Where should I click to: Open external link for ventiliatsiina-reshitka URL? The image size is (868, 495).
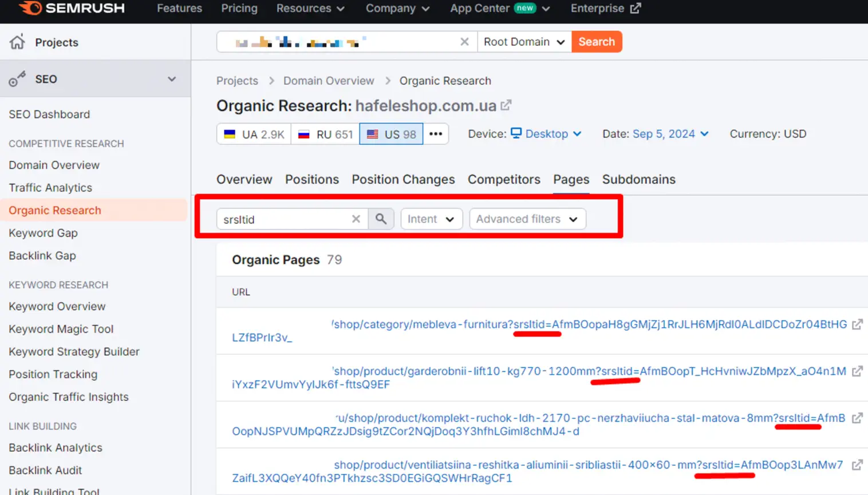857,465
